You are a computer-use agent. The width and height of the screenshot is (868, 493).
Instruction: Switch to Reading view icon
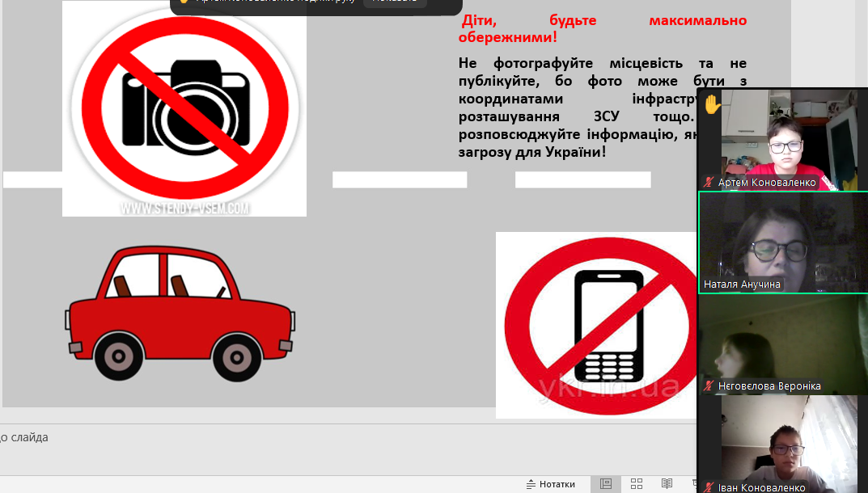click(x=667, y=484)
